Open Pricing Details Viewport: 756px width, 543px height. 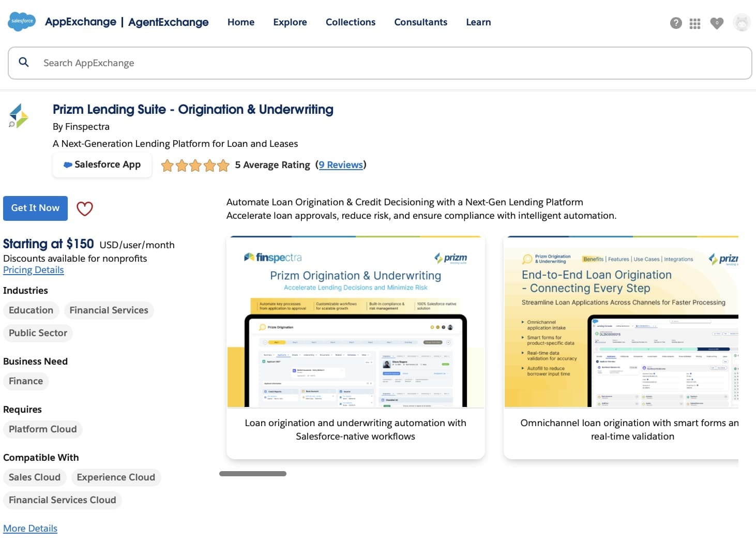(x=33, y=269)
